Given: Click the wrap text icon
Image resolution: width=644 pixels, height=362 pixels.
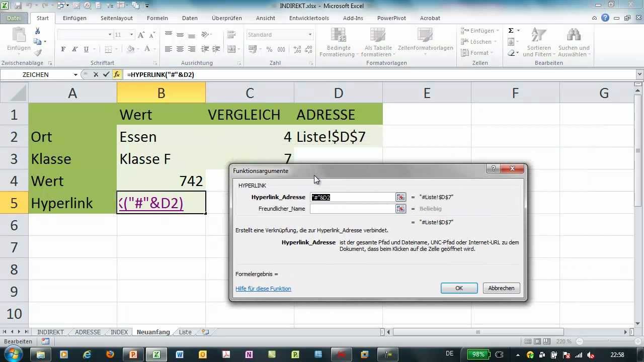Looking at the screenshot, I should tap(231, 35).
